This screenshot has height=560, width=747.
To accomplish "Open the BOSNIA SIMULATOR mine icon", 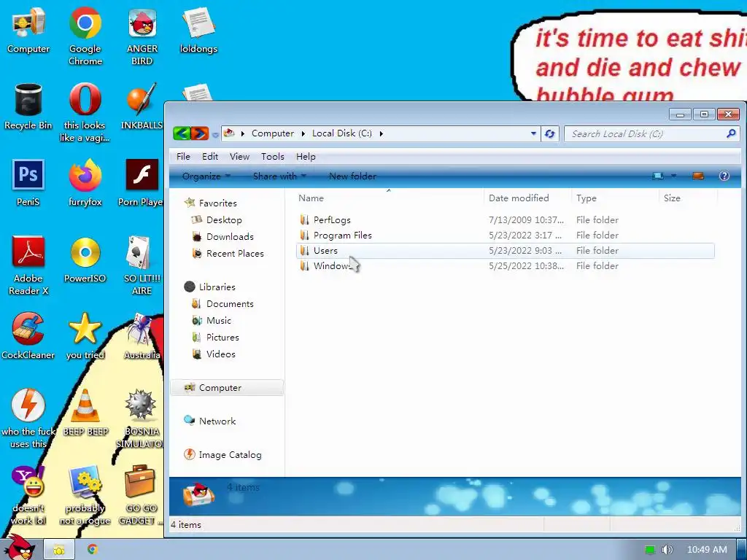I will (141, 418).
